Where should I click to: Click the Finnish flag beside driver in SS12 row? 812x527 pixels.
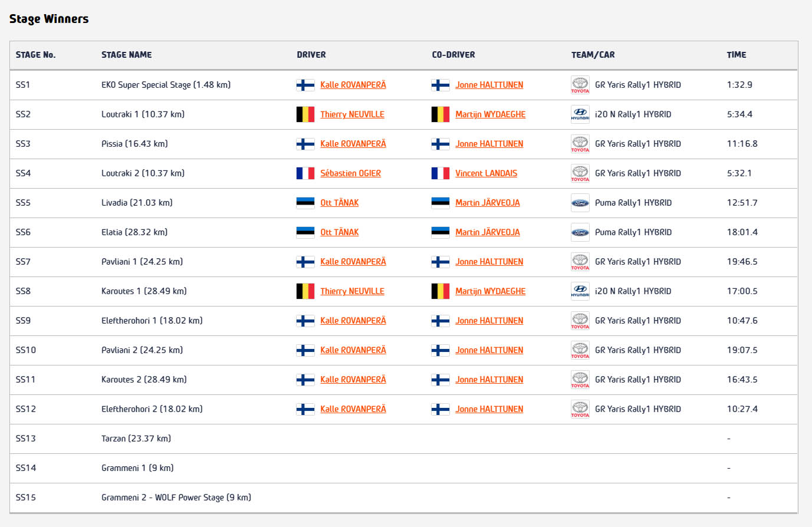tap(305, 409)
